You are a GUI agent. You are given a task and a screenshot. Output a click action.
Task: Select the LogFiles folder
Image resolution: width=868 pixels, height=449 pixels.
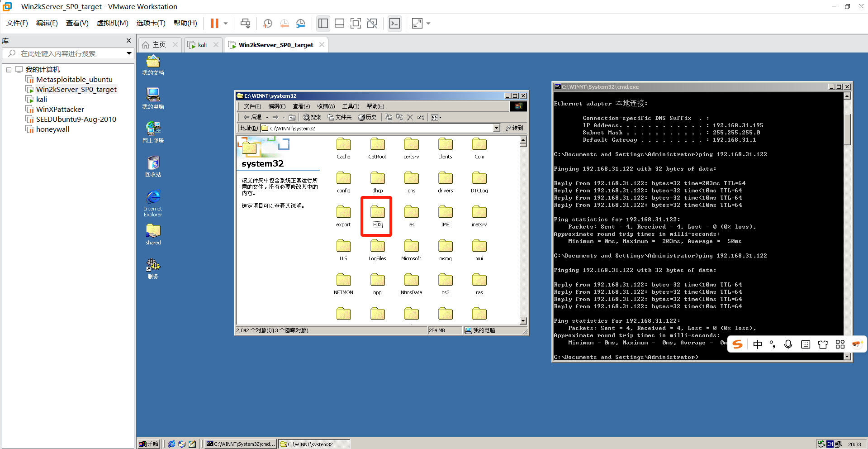(377, 251)
